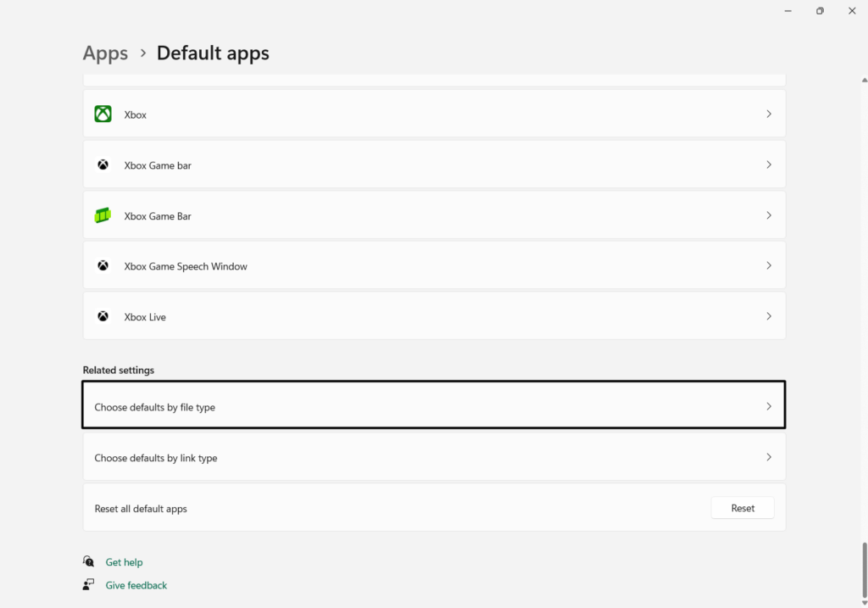The width and height of the screenshot is (868, 608).
Task: Click the Get help headset icon
Action: tap(88, 561)
